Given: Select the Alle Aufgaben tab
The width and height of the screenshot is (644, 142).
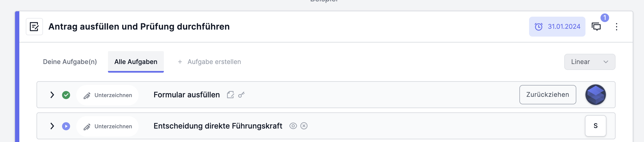Looking at the screenshot, I should [136, 62].
